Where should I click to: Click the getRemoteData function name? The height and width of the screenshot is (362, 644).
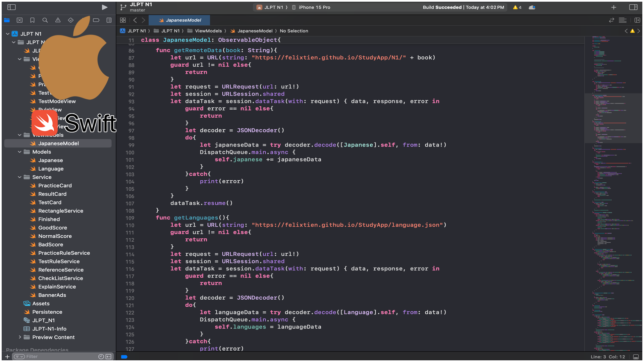[198, 50]
